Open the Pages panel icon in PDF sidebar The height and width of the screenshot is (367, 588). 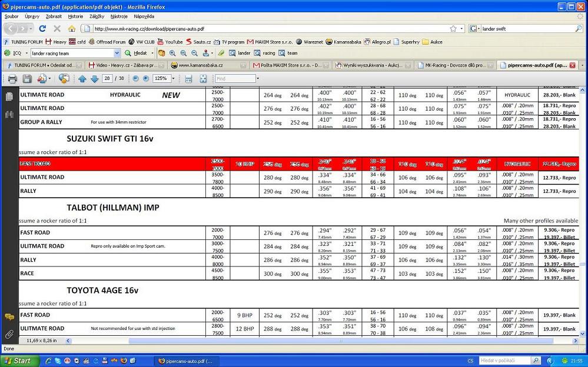(9, 96)
